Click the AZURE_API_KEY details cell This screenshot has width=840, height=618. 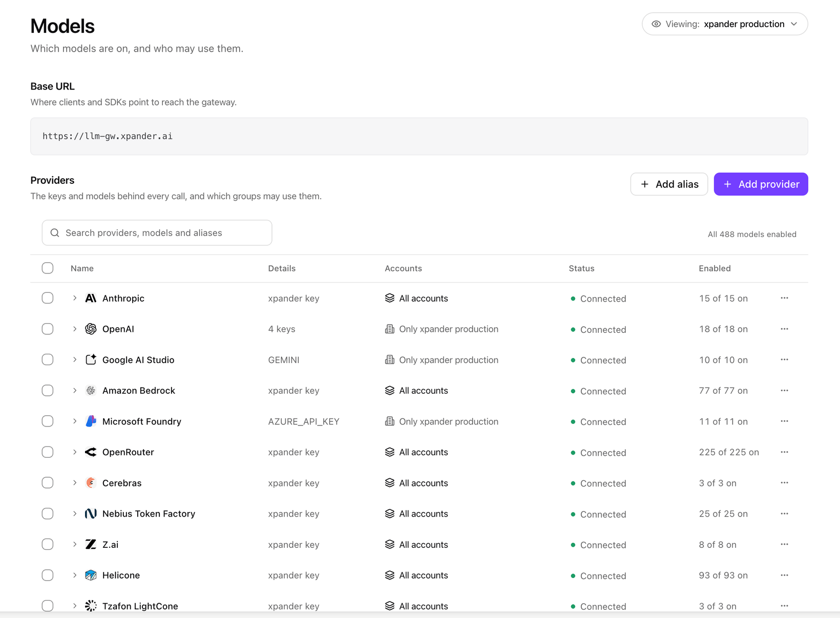[x=304, y=421]
